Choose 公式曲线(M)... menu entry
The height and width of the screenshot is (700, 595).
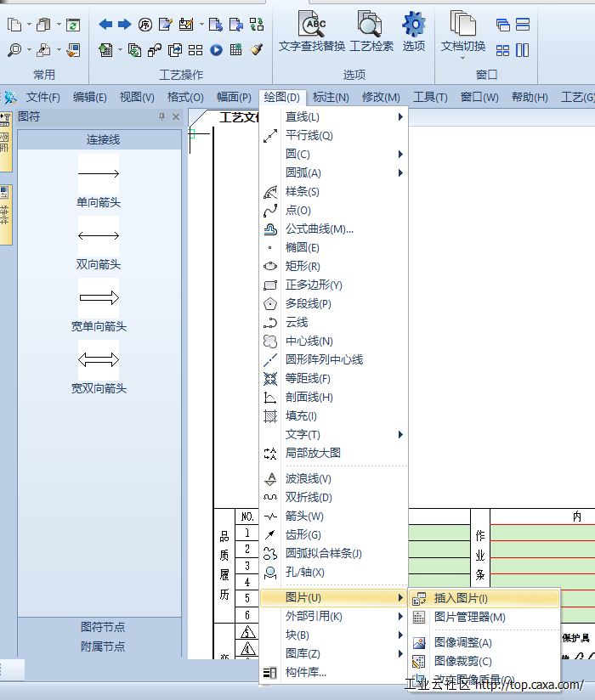[333, 229]
